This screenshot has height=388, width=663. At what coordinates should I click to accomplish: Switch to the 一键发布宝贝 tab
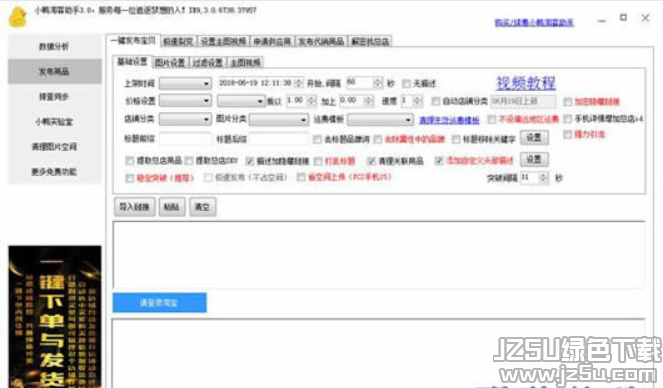133,41
